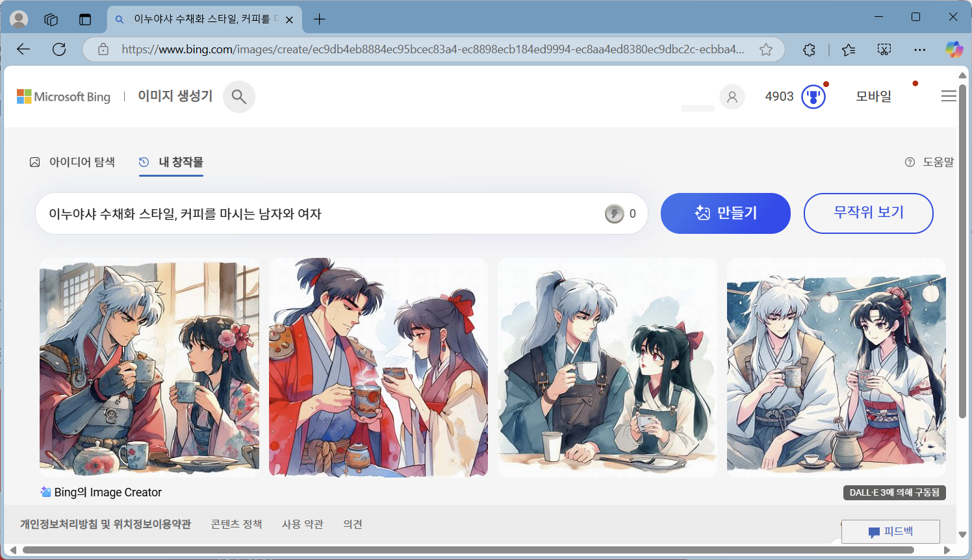The width and height of the screenshot is (972, 560).
Task: Open a new tab with plus button
Action: pos(319,19)
